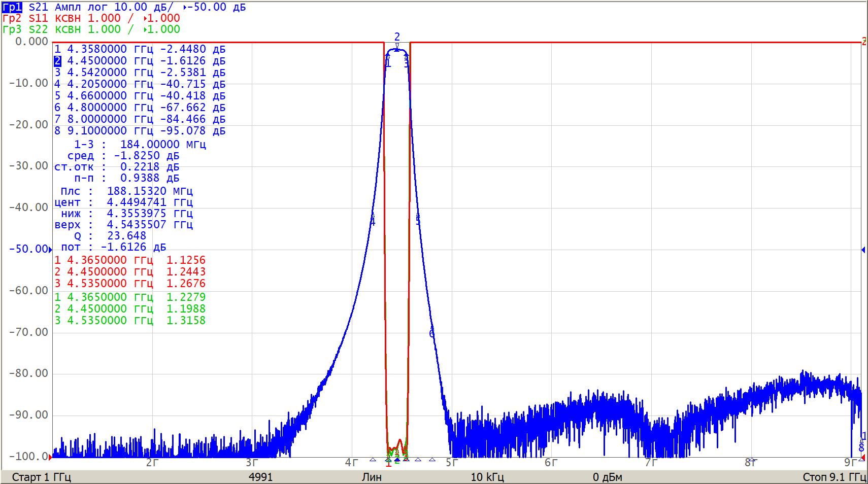This screenshot has width=868, height=484.
Task: Open the S22 parameter of trace Гр3
Action: [39, 29]
